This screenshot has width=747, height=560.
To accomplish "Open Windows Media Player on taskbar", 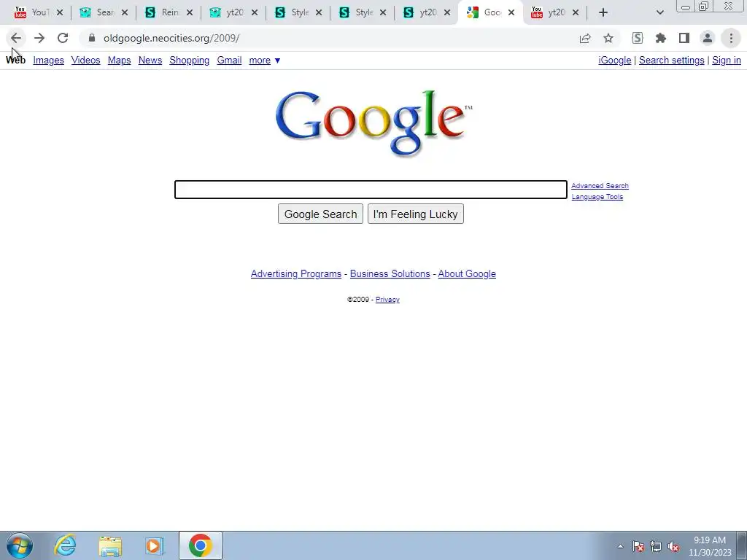I will point(155,545).
